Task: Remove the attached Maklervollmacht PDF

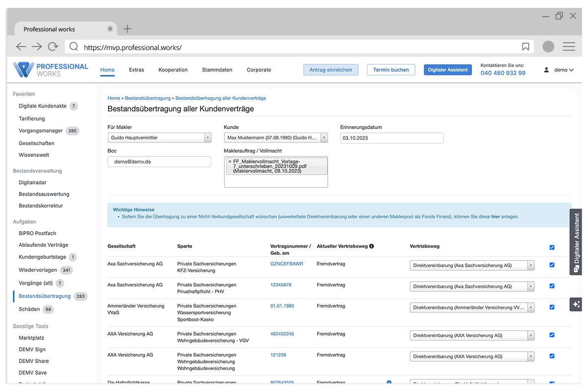Action: point(230,161)
